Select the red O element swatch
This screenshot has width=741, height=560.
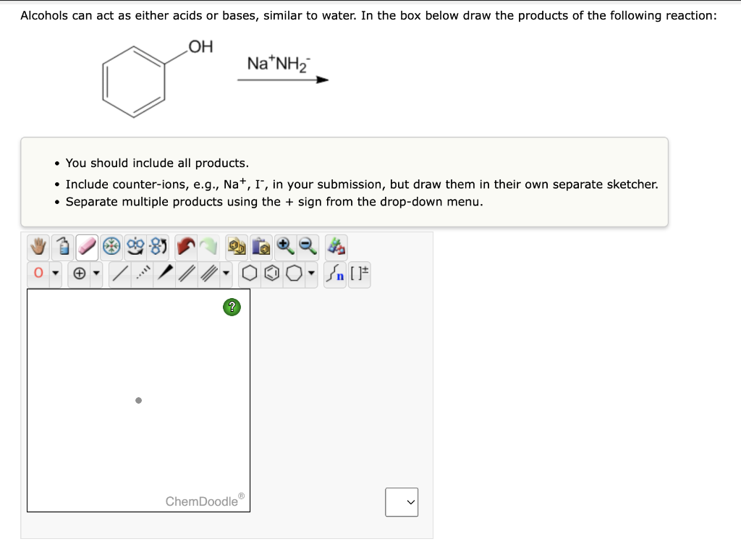tap(38, 274)
